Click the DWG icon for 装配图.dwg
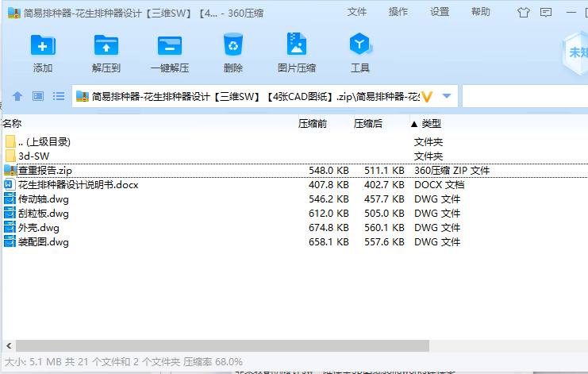Viewport: 588px width, 374px height. pyautogui.click(x=10, y=241)
